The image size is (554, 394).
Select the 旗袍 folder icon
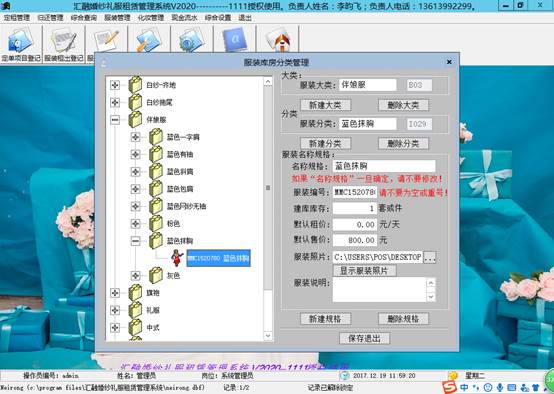[x=135, y=293]
